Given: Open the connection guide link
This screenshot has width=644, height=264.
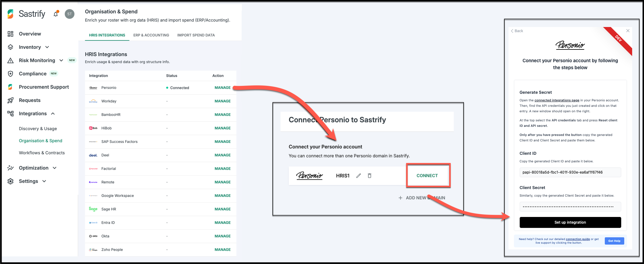Looking at the screenshot, I should point(578,239).
